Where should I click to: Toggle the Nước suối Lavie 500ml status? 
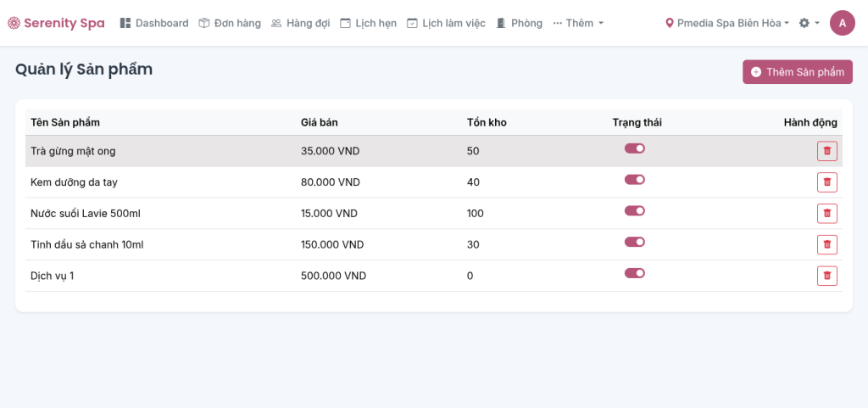pos(635,210)
